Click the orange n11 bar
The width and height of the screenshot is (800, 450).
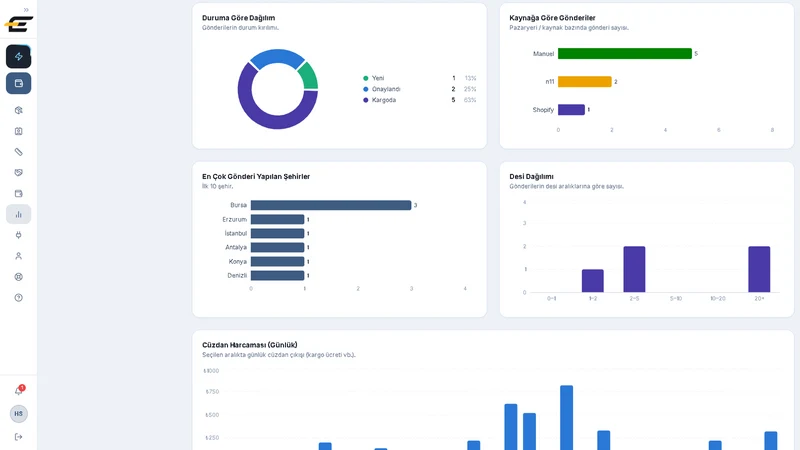coord(585,82)
